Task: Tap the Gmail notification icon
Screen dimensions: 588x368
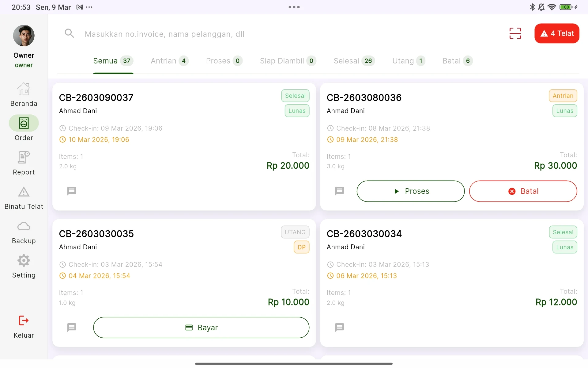Action: [80, 7]
